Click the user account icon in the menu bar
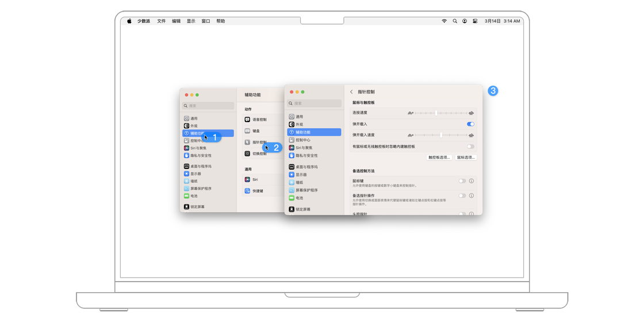Image resolution: width=644 pixels, height=322 pixels. [x=465, y=21]
